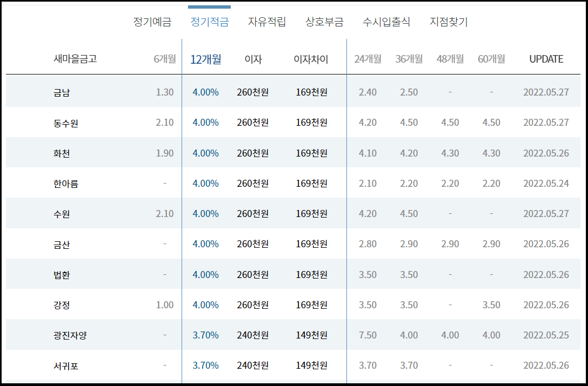Screen dimensions: 588x386
Task: Click 149천원 difference for 서귀포
Action: pos(312,365)
